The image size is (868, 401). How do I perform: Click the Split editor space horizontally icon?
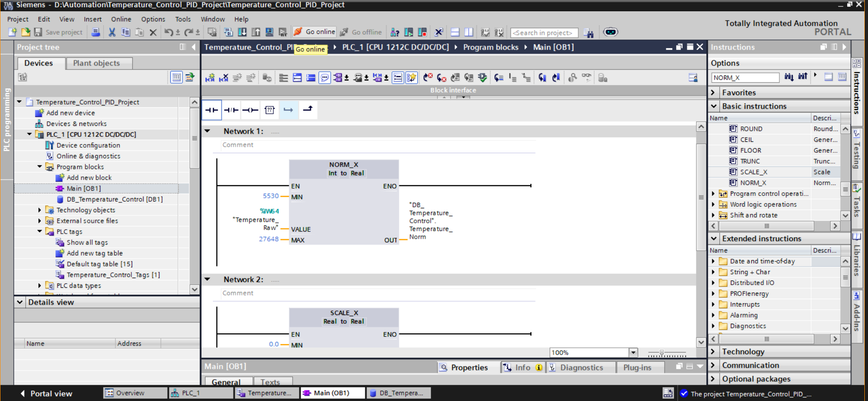pos(455,32)
